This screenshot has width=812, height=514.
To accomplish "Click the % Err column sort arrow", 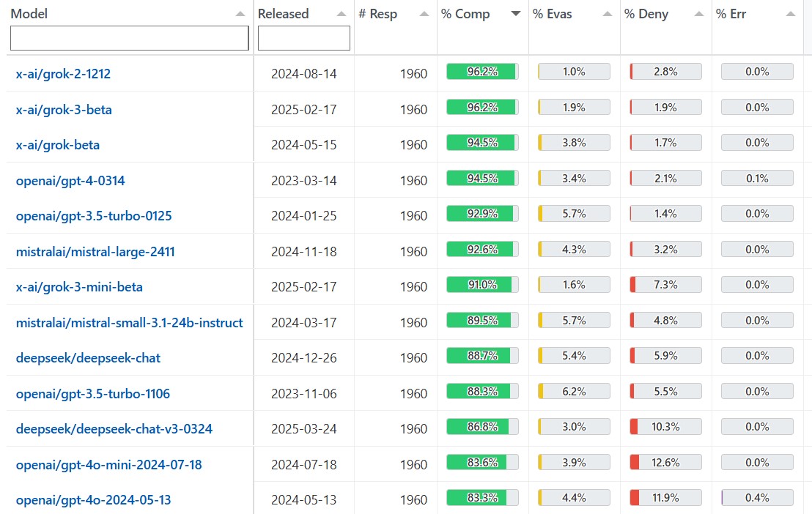I will coord(790,14).
